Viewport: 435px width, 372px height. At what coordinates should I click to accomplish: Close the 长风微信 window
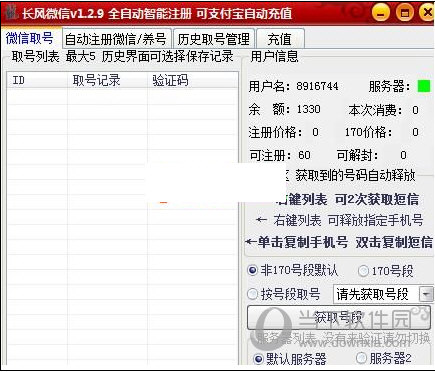(x=427, y=12)
